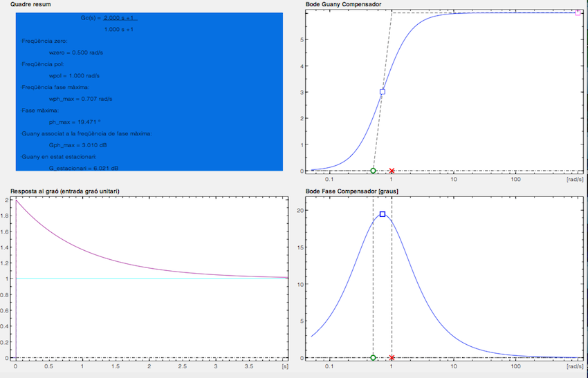The image size is (588, 378).
Task: Click the 'Freqüència fase màxima:' label
Action: coord(55,87)
